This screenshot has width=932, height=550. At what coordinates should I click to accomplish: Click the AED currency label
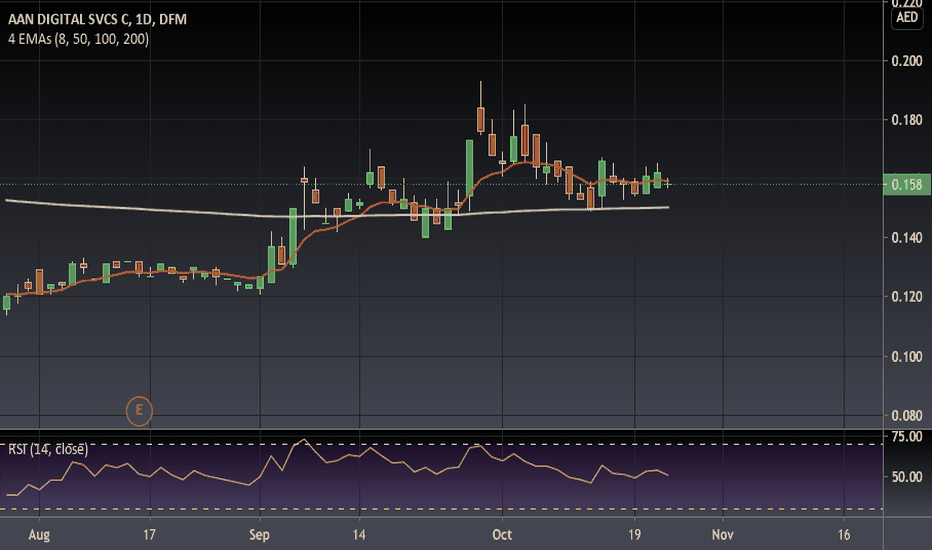[907, 17]
